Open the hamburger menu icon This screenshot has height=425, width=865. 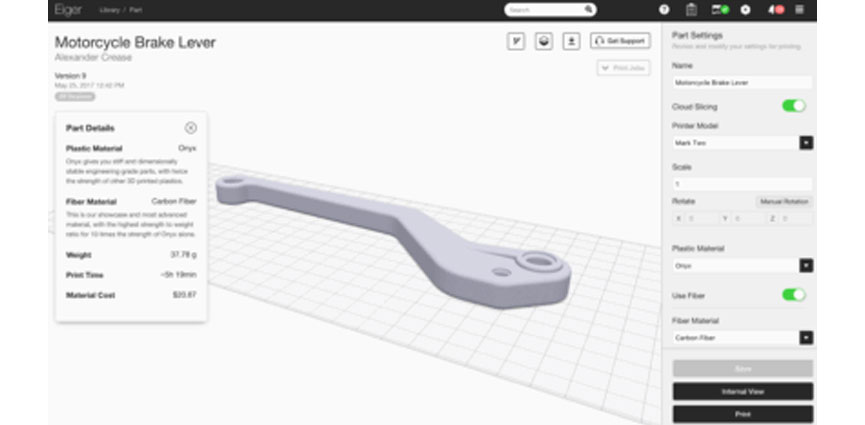(799, 9)
